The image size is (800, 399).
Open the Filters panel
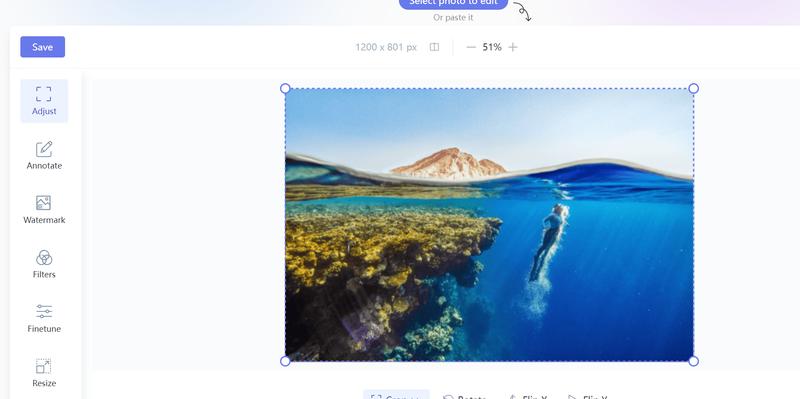pos(44,264)
